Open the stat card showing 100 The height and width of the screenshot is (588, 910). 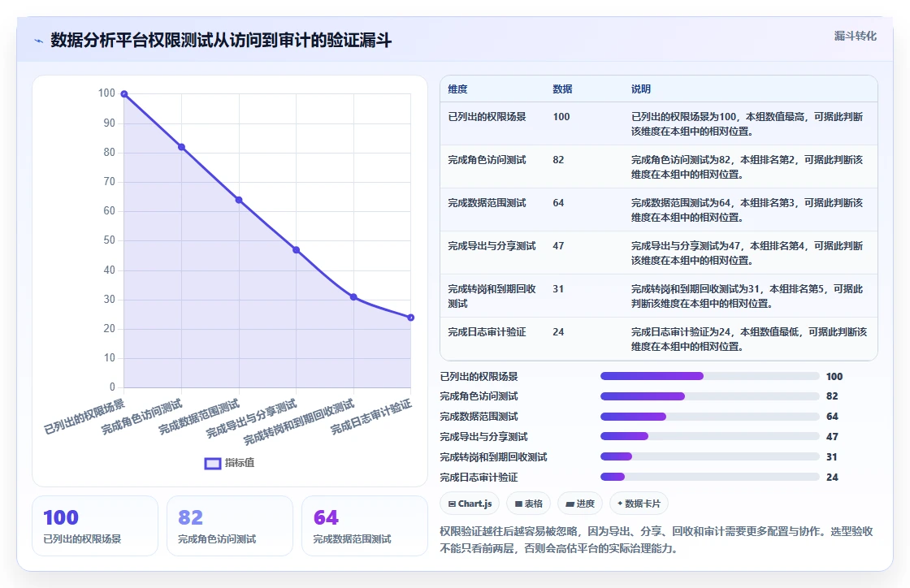(95, 526)
